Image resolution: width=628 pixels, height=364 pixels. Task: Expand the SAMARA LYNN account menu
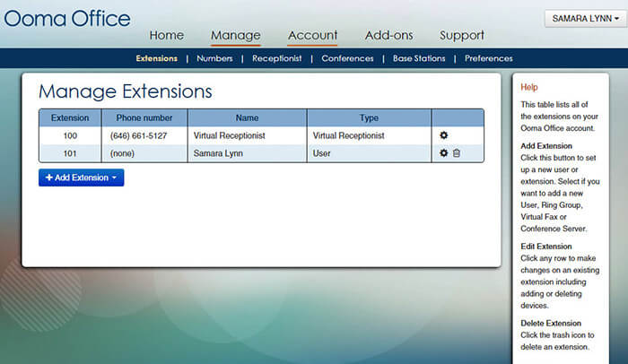pyautogui.click(x=585, y=19)
